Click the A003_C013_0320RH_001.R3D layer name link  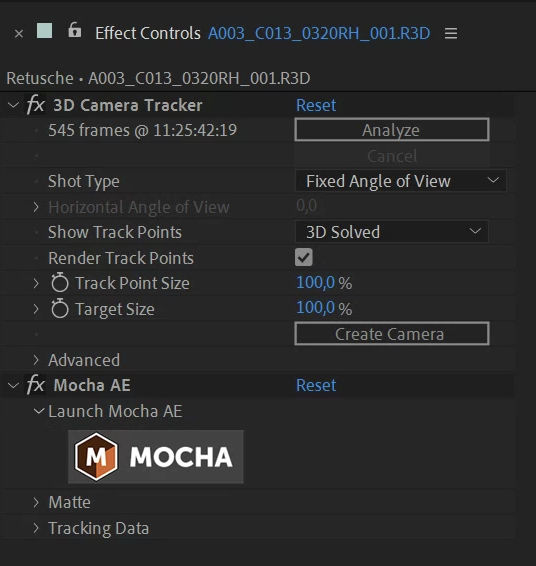(x=319, y=34)
